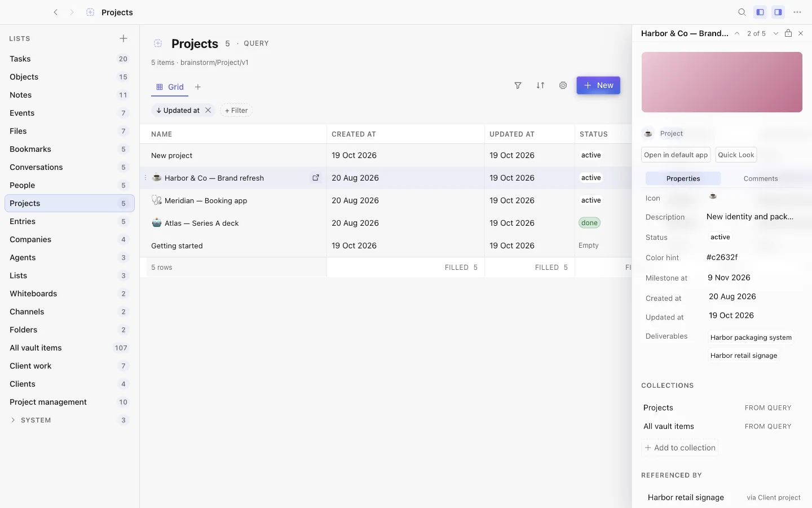Close the Harbor & Co detail panel
Image resolution: width=812 pixels, height=508 pixels.
(801, 33)
